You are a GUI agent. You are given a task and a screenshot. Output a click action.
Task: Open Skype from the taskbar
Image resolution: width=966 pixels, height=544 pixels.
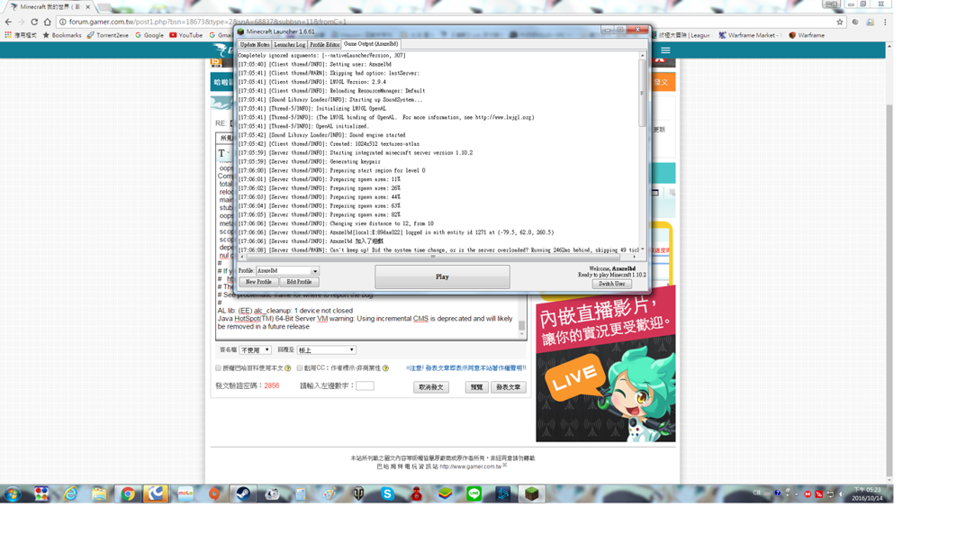pos(388,494)
